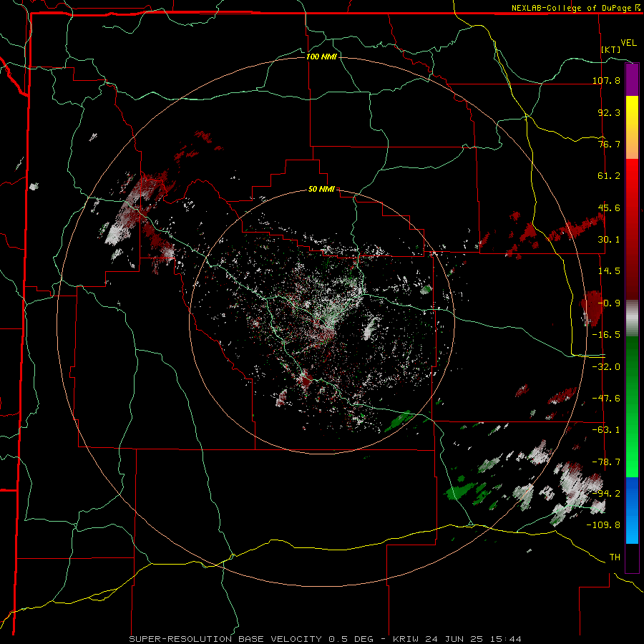Pick the blue segment of velocity color bar
The height and width of the screenshot is (644, 644).
pos(632,510)
